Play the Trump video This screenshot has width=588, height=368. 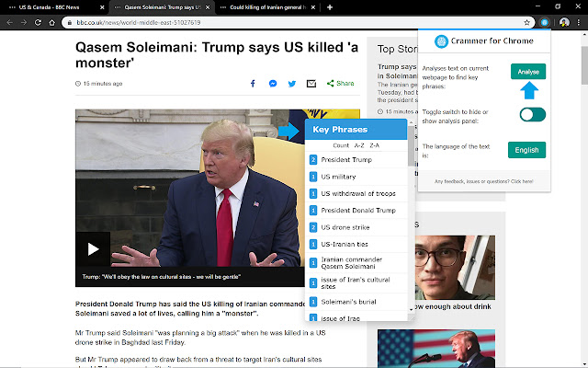tap(93, 249)
